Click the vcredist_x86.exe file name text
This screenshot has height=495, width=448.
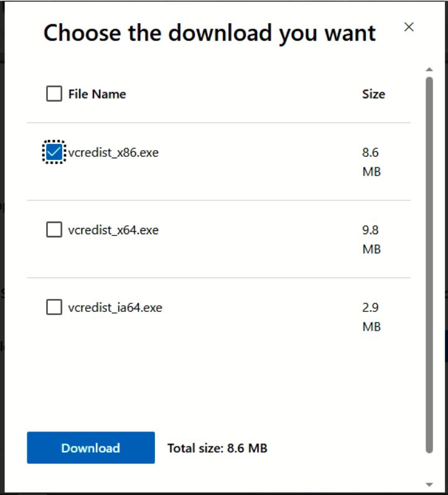(113, 152)
